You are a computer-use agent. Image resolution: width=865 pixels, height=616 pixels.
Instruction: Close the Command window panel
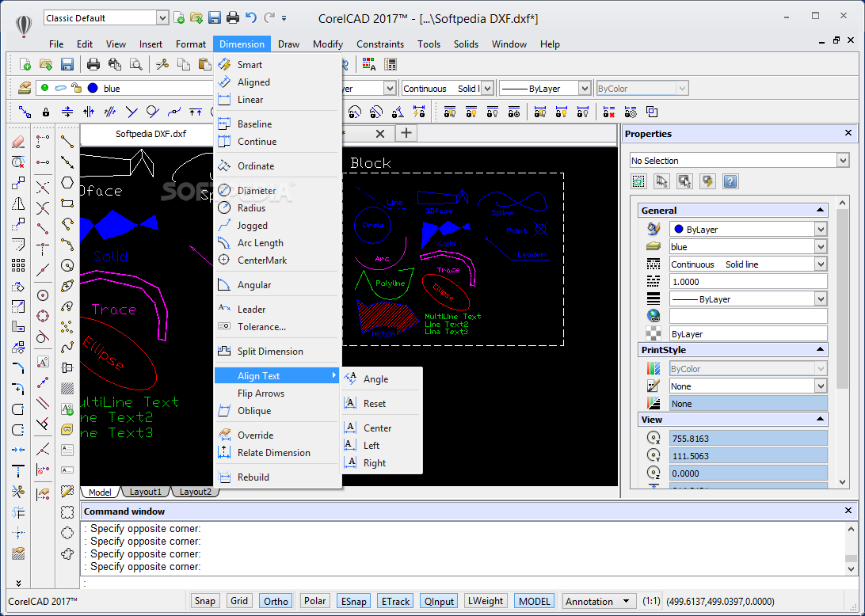point(848,511)
